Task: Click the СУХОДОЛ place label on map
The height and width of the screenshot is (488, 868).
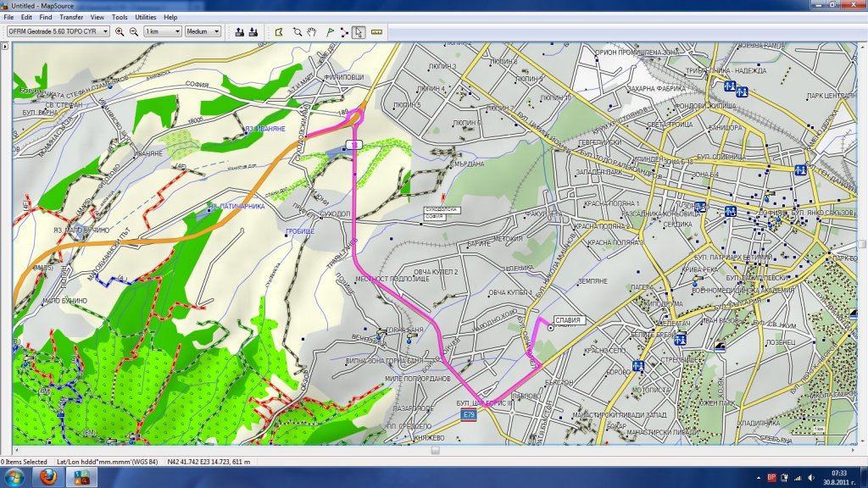Action: [336, 214]
